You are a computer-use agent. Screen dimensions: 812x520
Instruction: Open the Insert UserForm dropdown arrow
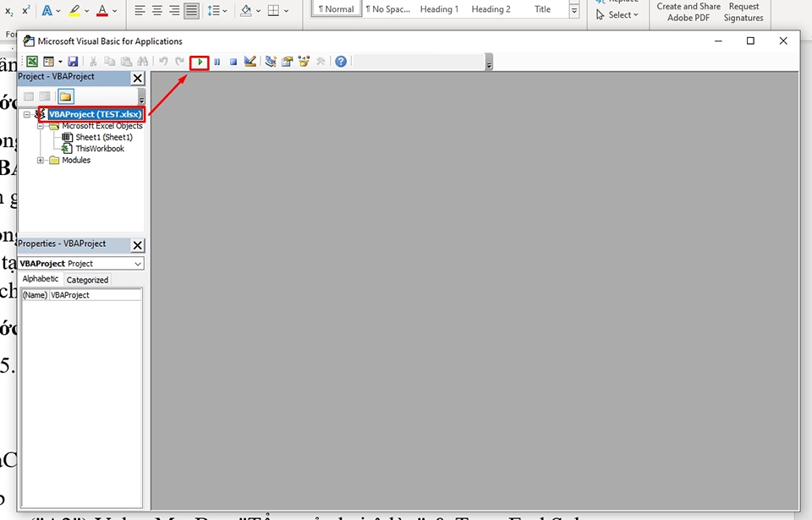point(60,62)
